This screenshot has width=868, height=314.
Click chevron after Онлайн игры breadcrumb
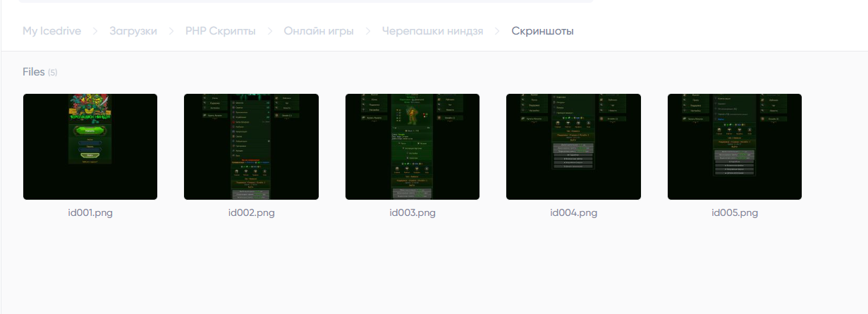pyautogui.click(x=368, y=32)
